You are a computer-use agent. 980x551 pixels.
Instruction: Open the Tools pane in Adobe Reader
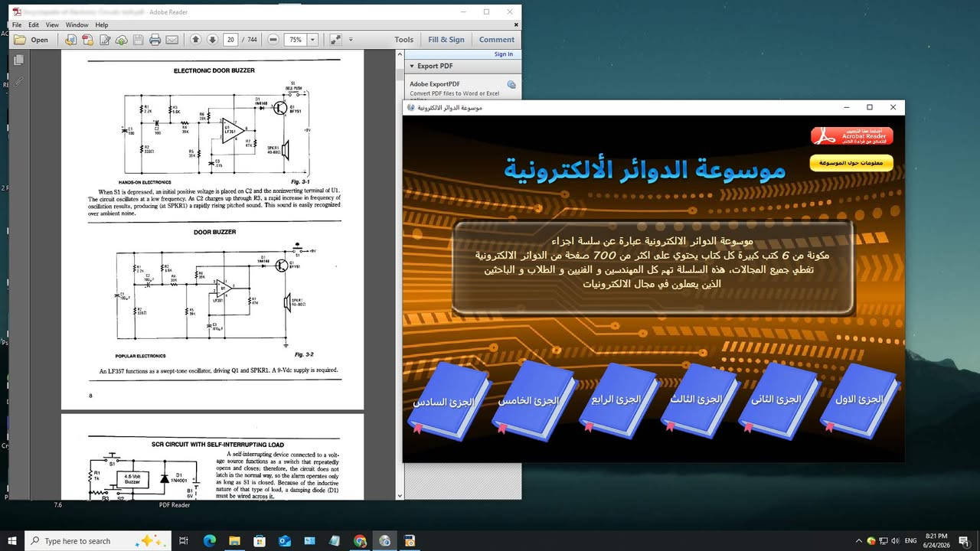[403, 40]
